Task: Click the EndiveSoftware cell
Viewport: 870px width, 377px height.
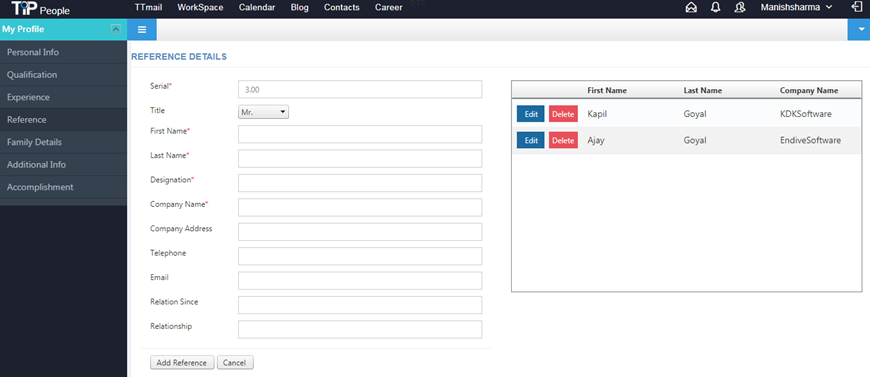Action: 810,140
